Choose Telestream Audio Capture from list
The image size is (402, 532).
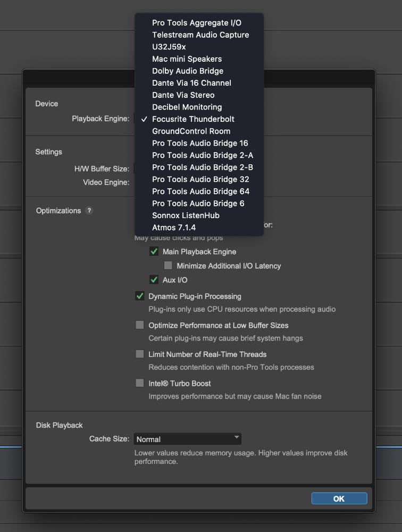coord(199,35)
